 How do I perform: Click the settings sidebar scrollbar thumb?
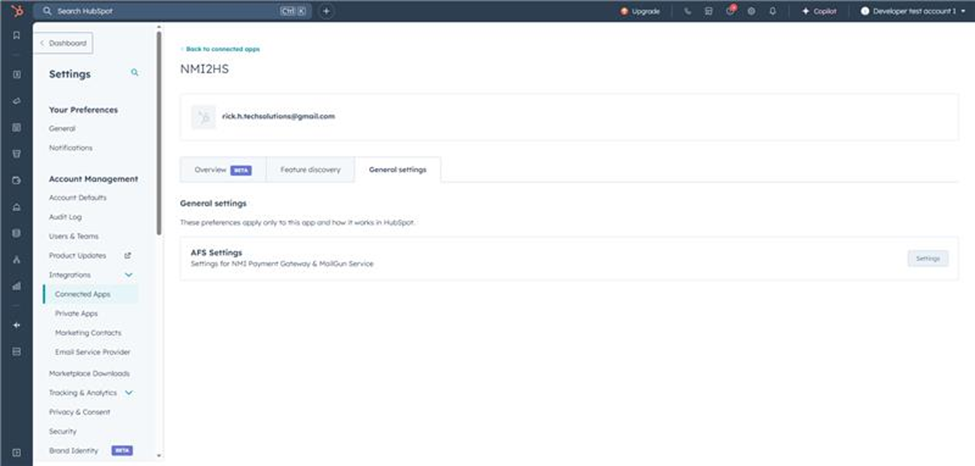[159, 133]
